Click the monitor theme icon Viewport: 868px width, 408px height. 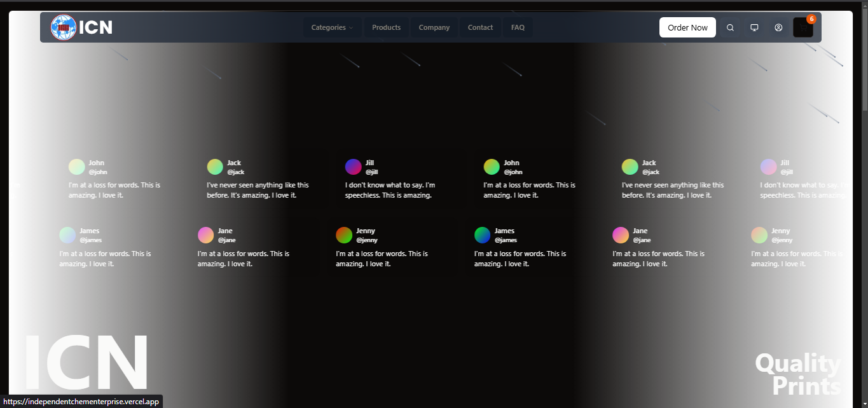click(x=754, y=27)
